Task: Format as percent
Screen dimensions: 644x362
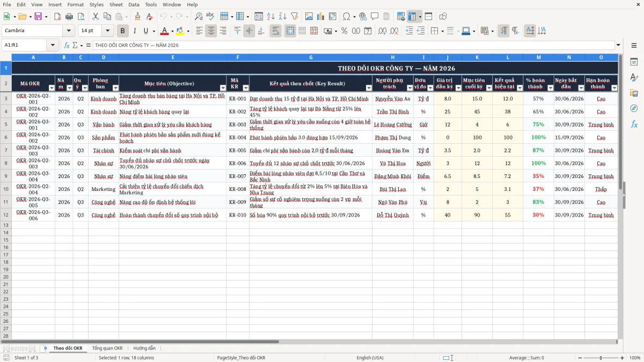Action: [x=344, y=31]
